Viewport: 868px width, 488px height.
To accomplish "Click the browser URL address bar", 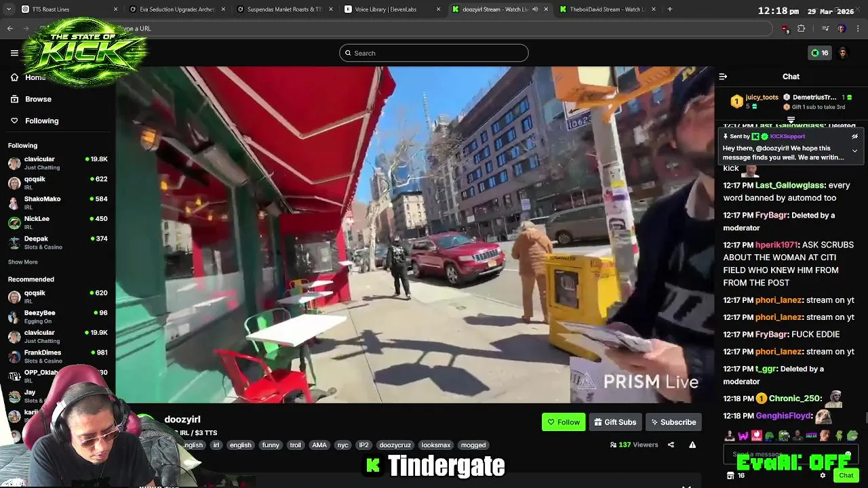I will [x=407, y=28].
